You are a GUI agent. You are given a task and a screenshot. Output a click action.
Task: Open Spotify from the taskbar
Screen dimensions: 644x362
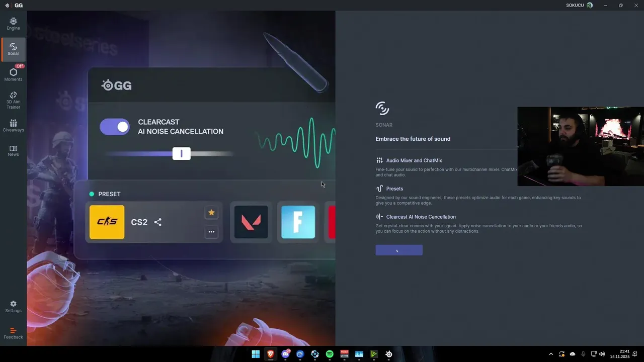coord(330,354)
